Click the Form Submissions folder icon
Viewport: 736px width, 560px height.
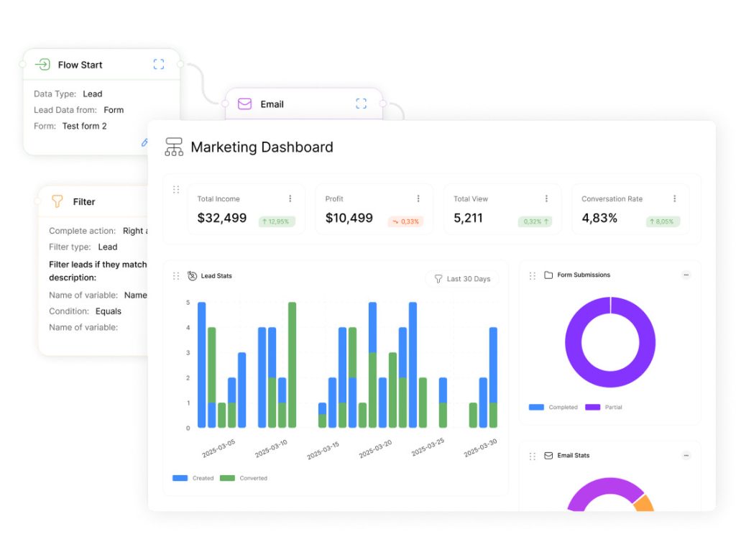click(548, 275)
